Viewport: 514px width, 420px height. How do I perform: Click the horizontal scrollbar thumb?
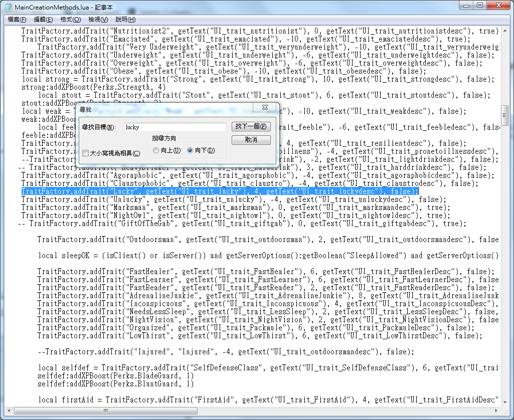(x=105, y=410)
